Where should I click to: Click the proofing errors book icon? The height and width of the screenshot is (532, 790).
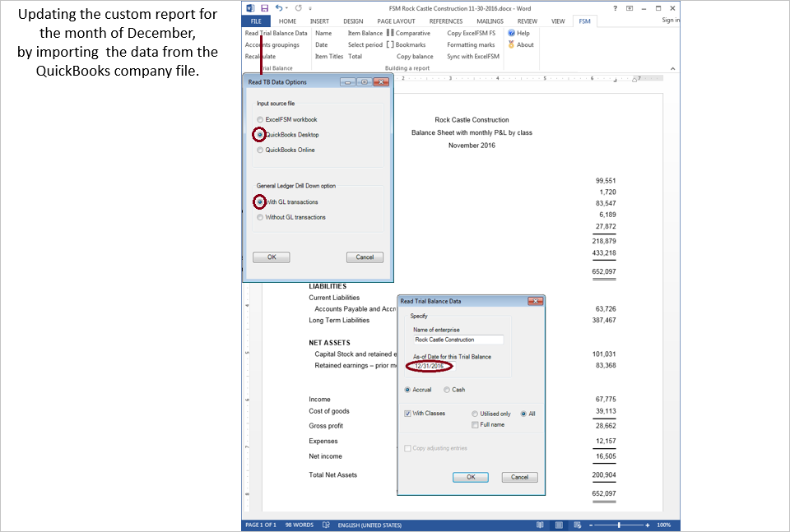pyautogui.click(x=326, y=525)
